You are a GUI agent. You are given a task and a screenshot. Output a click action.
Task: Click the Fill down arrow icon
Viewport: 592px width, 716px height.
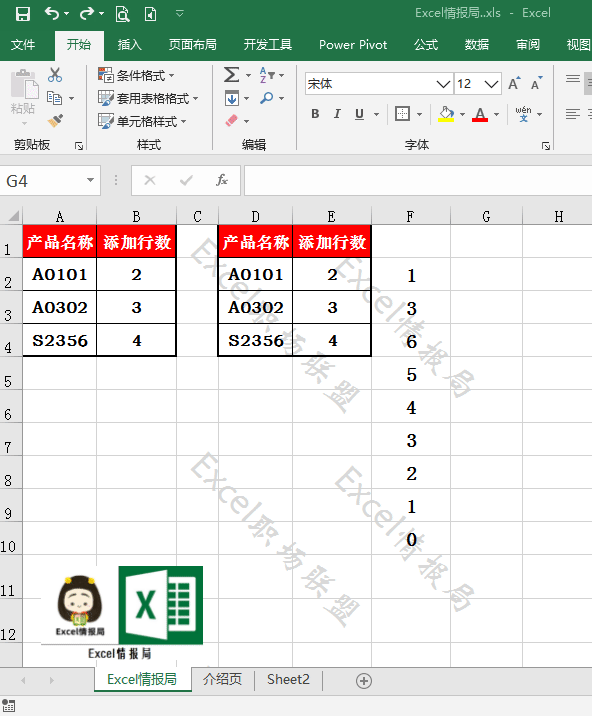(232, 98)
